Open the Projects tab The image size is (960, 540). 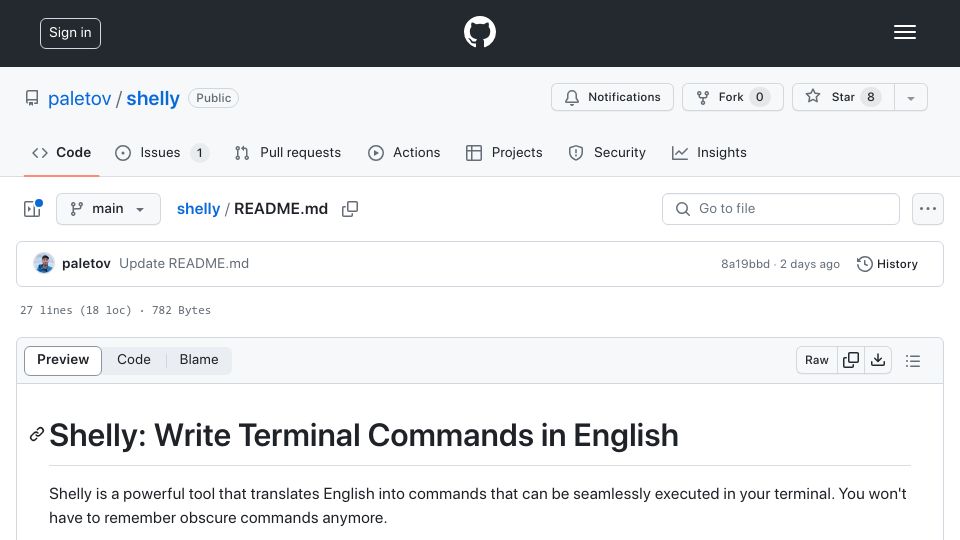tap(504, 152)
